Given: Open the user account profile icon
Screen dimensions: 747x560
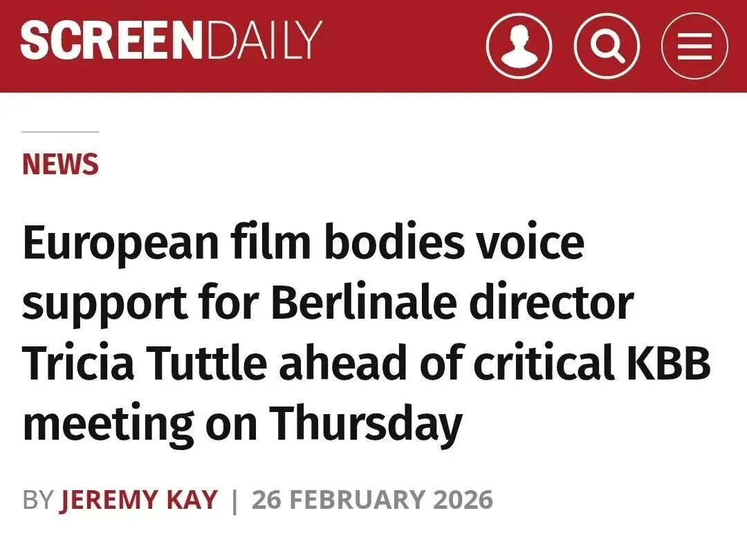Looking at the screenshot, I should (519, 46).
